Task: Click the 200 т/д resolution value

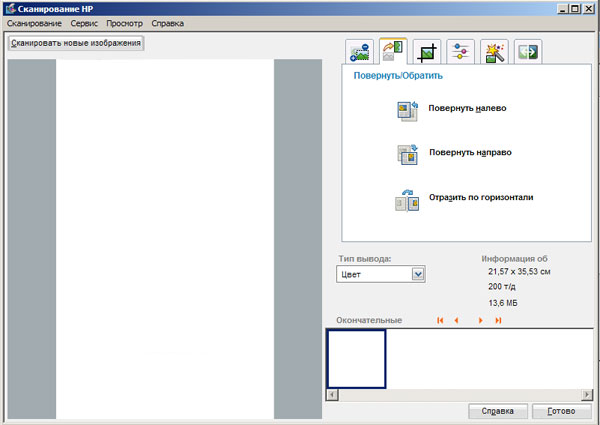Action: [504, 287]
